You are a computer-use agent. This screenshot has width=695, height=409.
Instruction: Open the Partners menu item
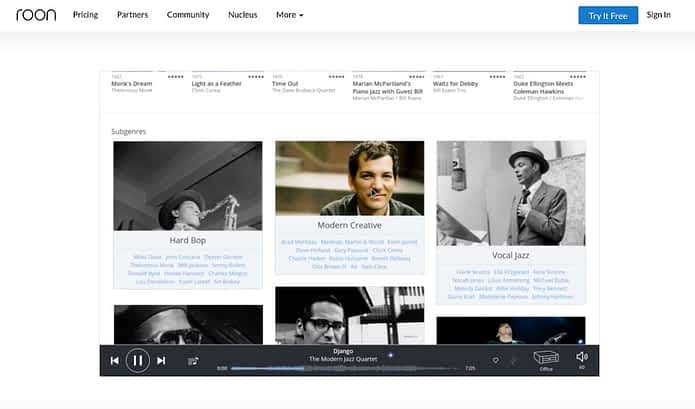pyautogui.click(x=133, y=15)
